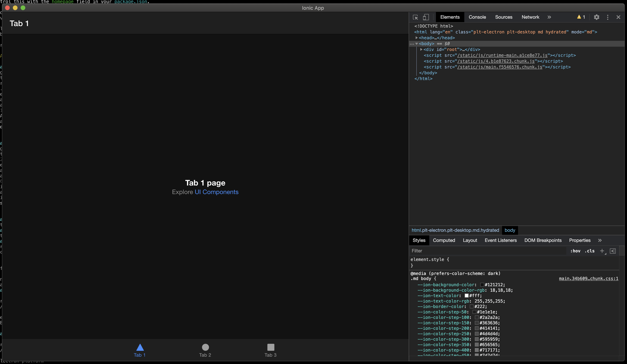Click the Tab 1 header title
This screenshot has width=627, height=364.
pos(19,23)
